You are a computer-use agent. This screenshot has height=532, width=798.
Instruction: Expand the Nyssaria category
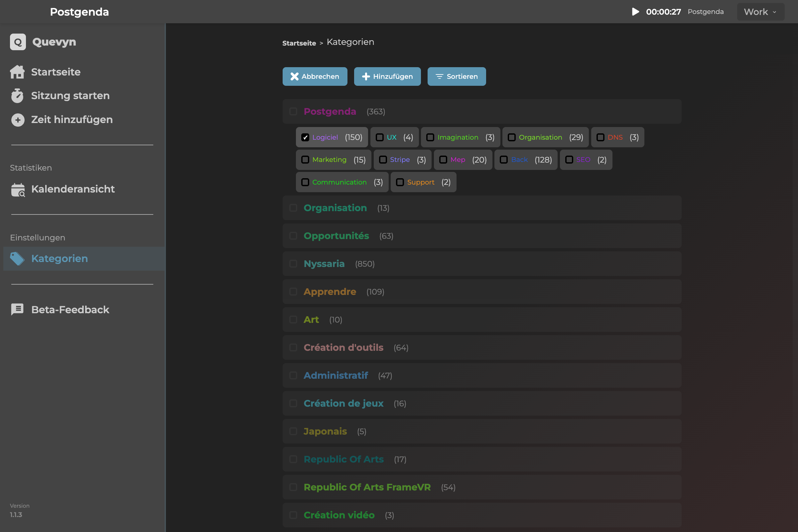482,264
